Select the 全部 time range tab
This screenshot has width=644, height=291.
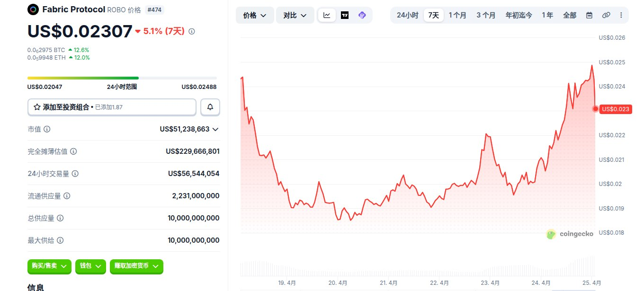pyautogui.click(x=570, y=15)
